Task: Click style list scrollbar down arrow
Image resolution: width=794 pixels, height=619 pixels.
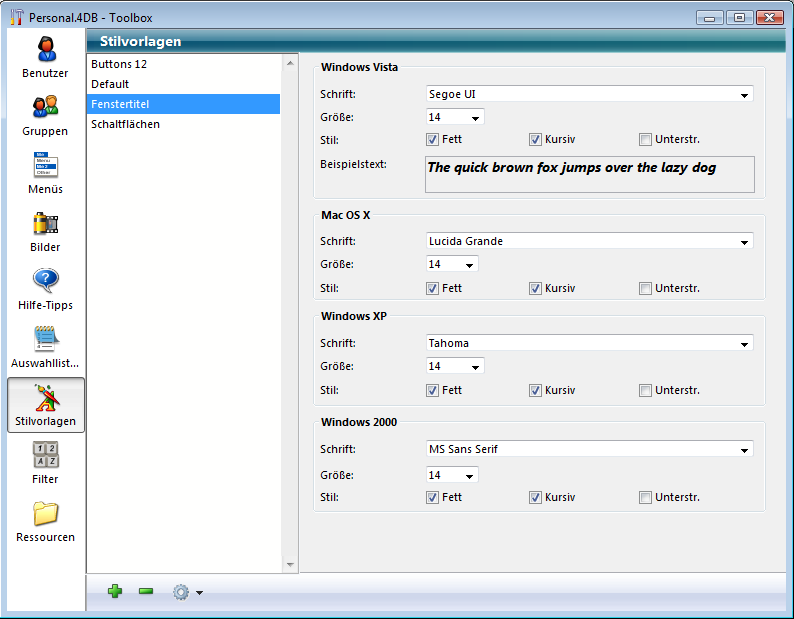Action: 291,565
